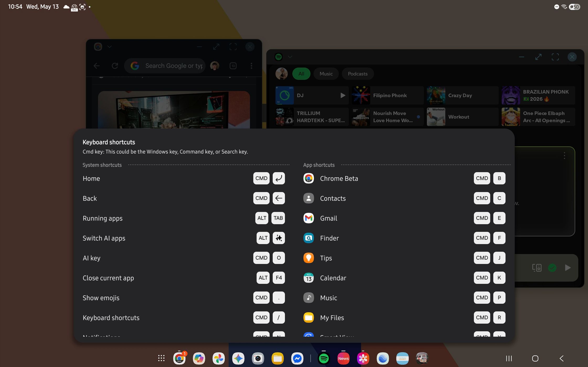Select the Show emojis shortcut row
Viewport: 588px width, 367px height.
184,298
